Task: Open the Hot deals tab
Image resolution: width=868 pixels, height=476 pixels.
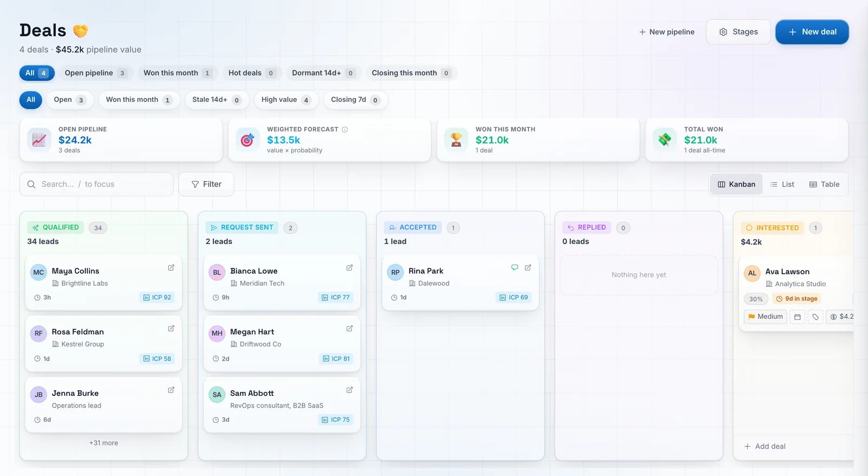Action: point(252,73)
